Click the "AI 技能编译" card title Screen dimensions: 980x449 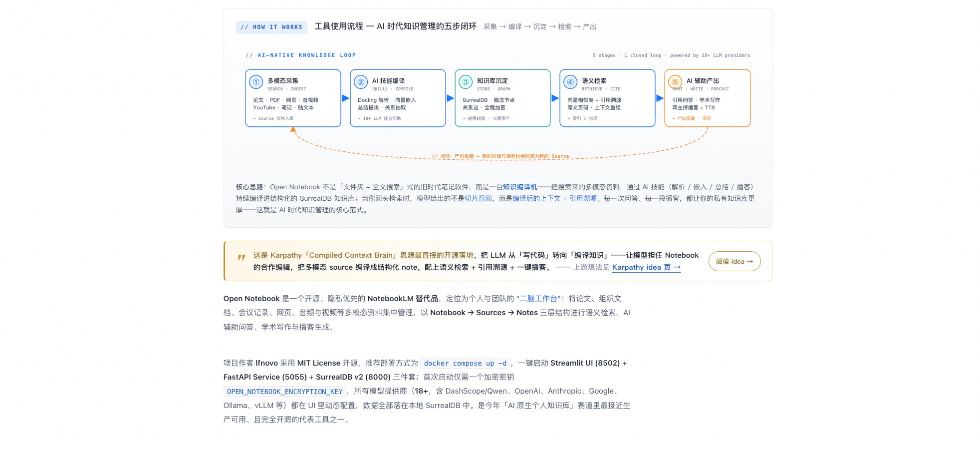tap(388, 80)
